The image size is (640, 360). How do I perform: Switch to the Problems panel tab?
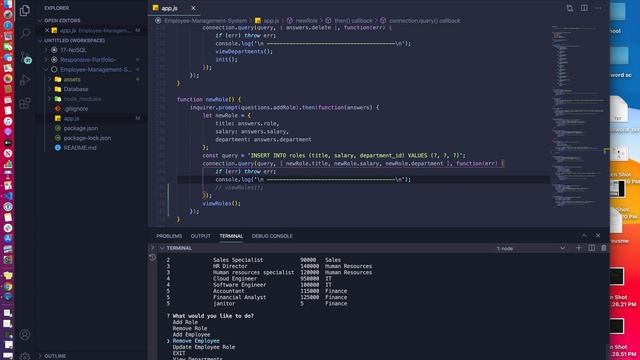[x=169, y=236]
